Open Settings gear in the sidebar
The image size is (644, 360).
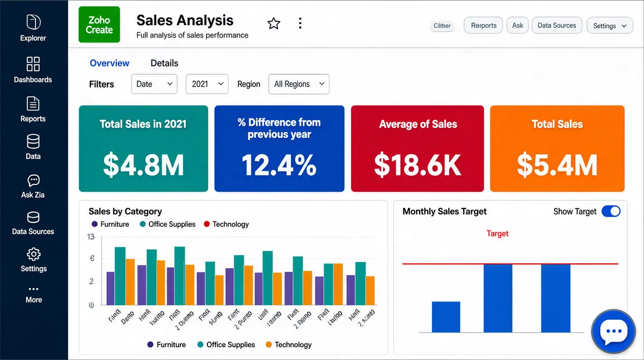(x=33, y=260)
